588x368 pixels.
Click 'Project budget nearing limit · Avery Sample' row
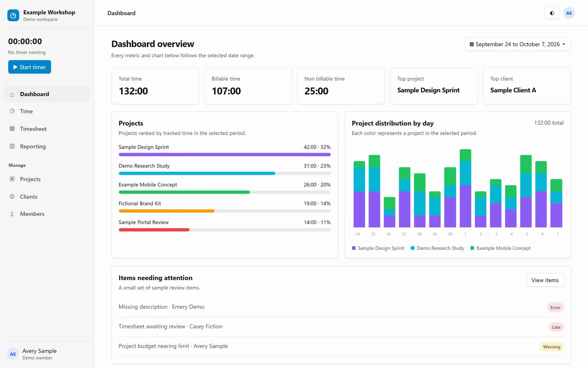coord(341,347)
